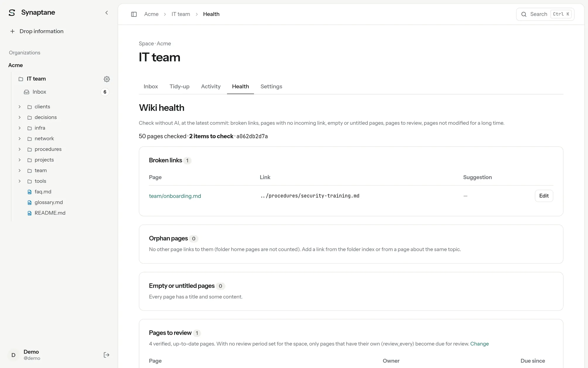Screen dimensions: 588x368
Task: Click the Demo user avatar
Action: [x=14, y=355]
